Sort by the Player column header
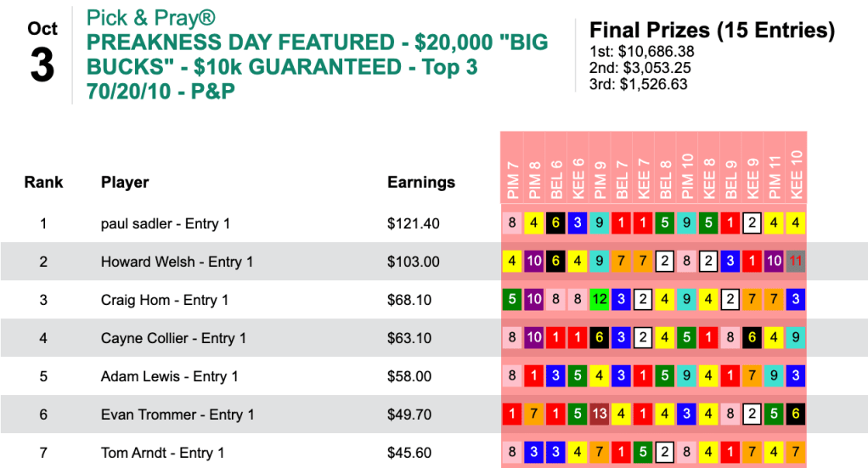The image size is (868, 468). (125, 182)
